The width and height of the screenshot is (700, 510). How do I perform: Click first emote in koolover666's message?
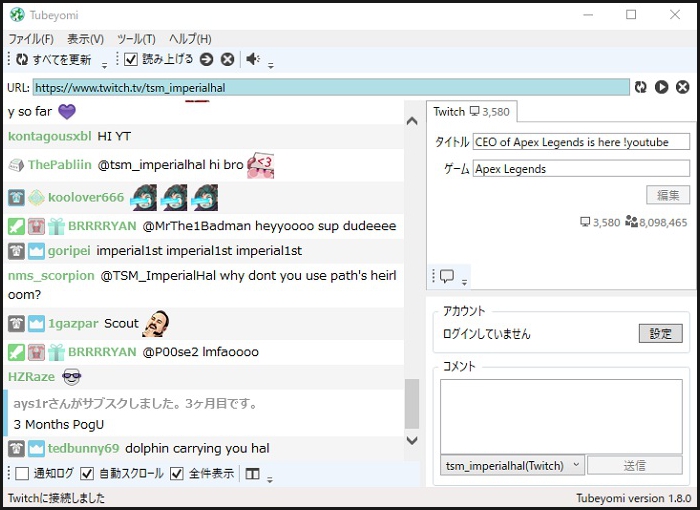point(143,197)
